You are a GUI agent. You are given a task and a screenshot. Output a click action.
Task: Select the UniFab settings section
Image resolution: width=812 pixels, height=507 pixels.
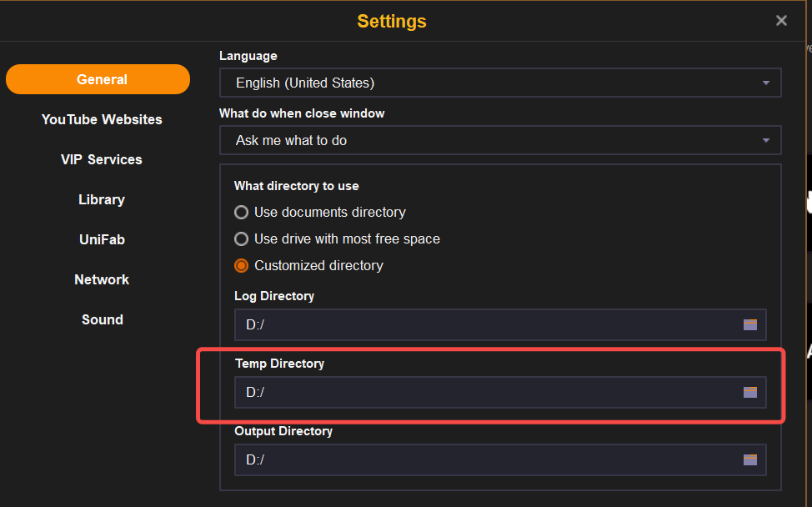[x=102, y=239]
